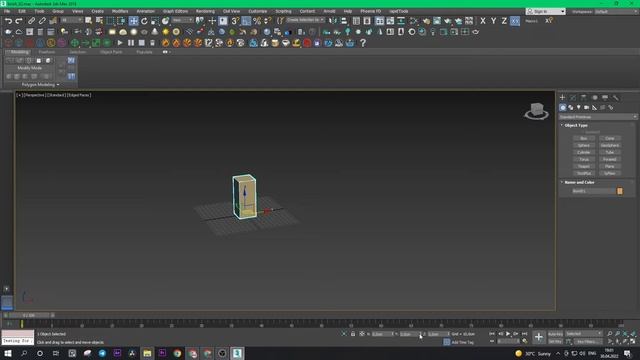Toggle the selection lock icon in status bar

pyautogui.click(x=353, y=334)
